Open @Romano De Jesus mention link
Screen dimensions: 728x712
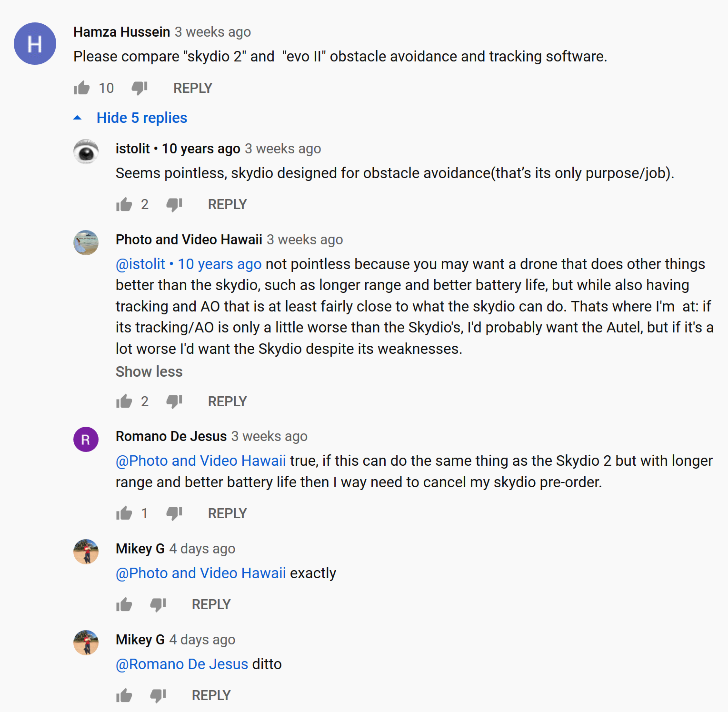(182, 664)
